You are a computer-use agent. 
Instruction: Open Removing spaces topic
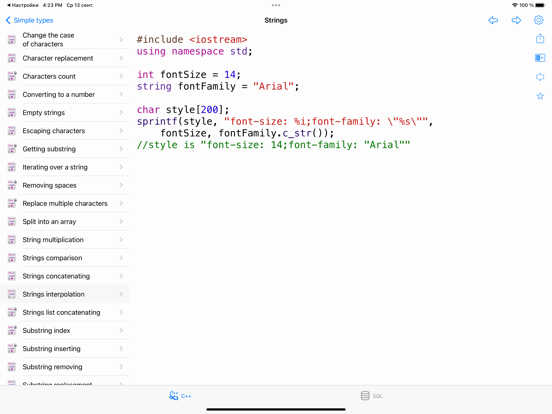click(x=65, y=185)
